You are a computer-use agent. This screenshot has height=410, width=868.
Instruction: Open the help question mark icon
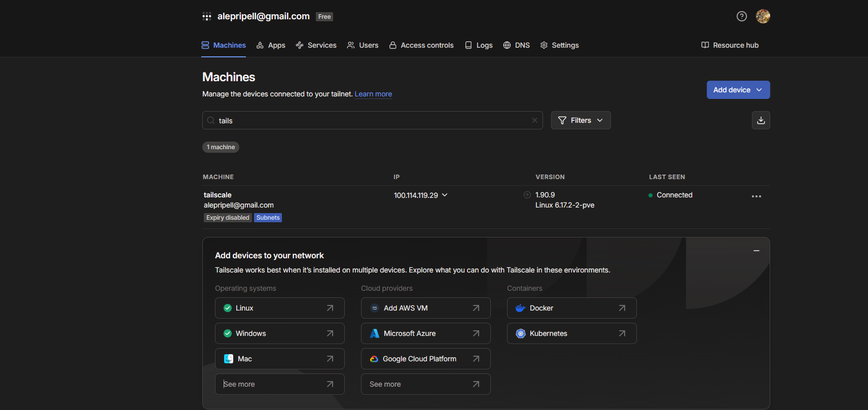click(741, 16)
